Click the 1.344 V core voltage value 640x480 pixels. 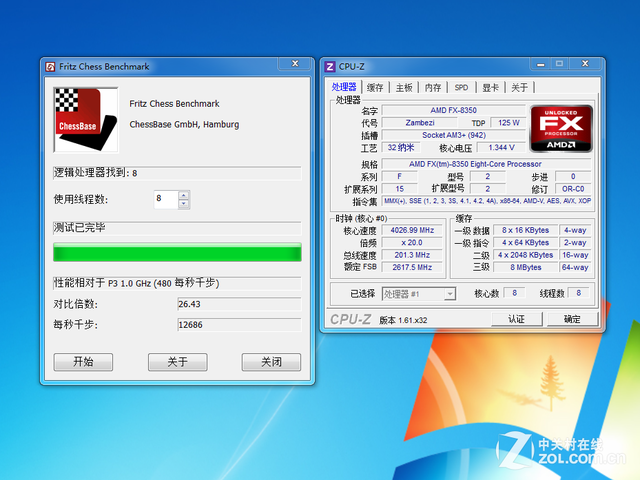[x=501, y=147]
